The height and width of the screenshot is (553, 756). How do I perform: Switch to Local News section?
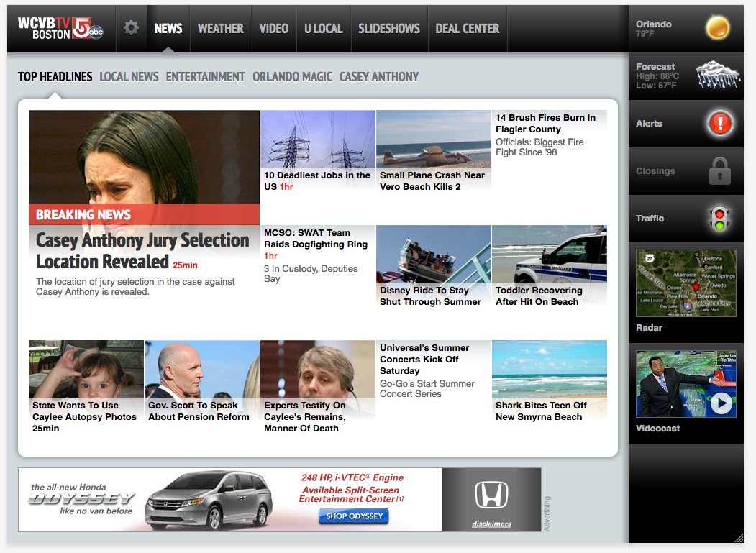pyautogui.click(x=129, y=77)
